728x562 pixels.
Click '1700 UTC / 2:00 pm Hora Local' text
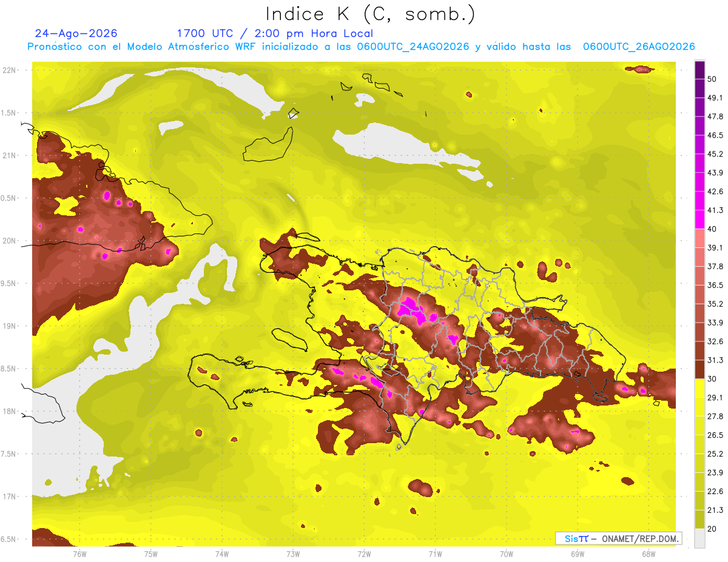(x=275, y=33)
